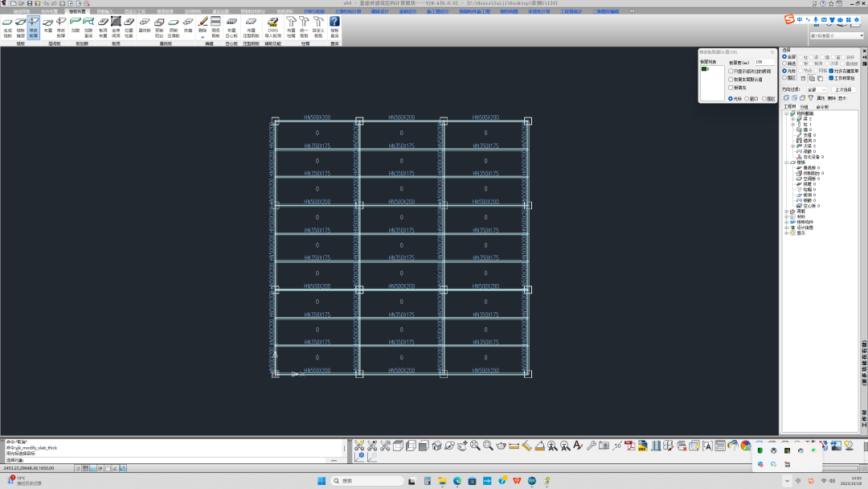Uncheck 允许右键菜单 checkbox

832,71
